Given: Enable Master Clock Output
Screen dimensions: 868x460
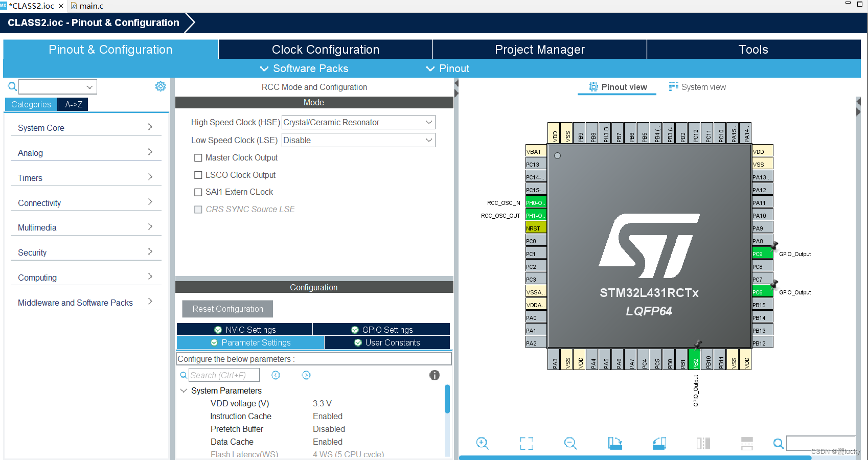Looking at the screenshot, I should [x=198, y=157].
